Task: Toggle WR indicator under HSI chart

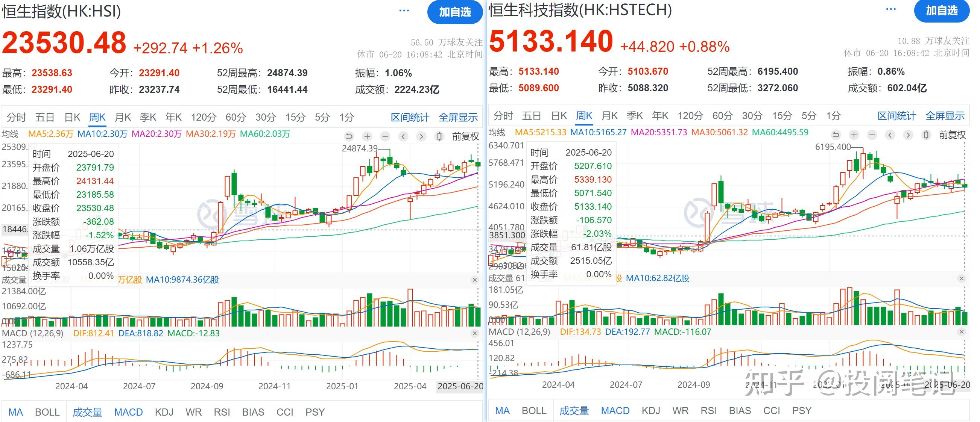Action: [194, 412]
